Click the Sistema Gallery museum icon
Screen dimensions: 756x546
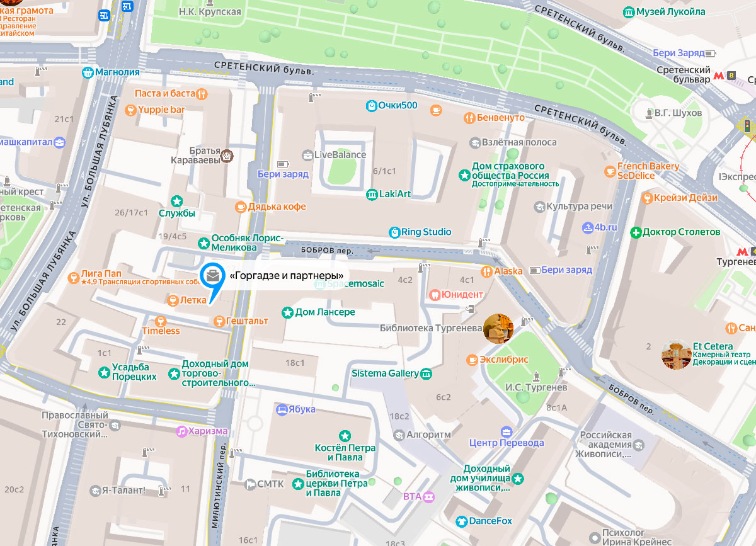click(x=427, y=373)
